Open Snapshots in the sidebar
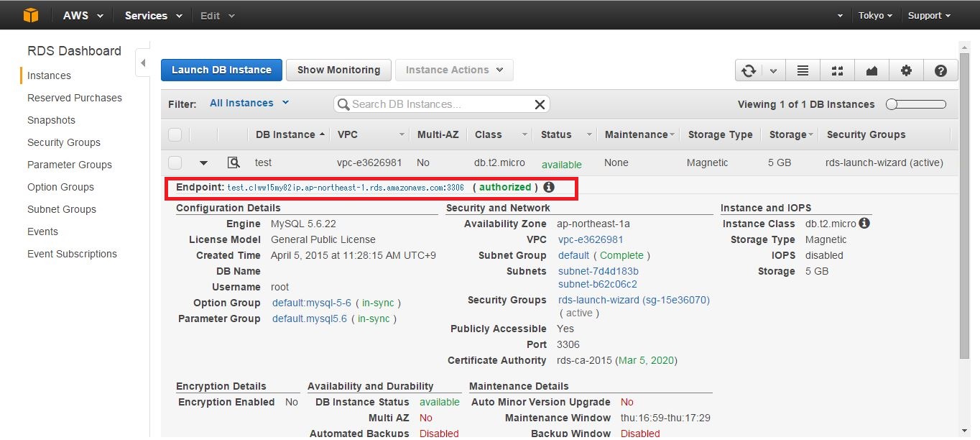Image resolution: width=980 pixels, height=440 pixels. point(51,120)
